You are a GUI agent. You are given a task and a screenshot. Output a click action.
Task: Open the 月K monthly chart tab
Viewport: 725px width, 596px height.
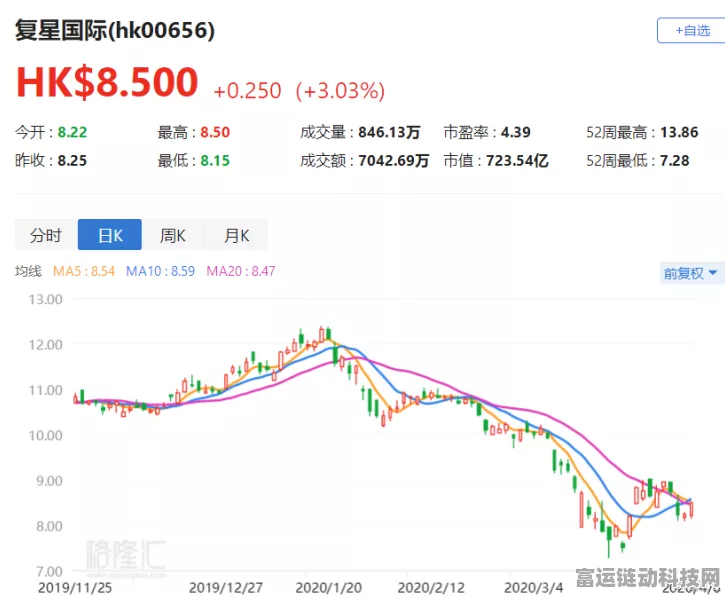coord(236,235)
